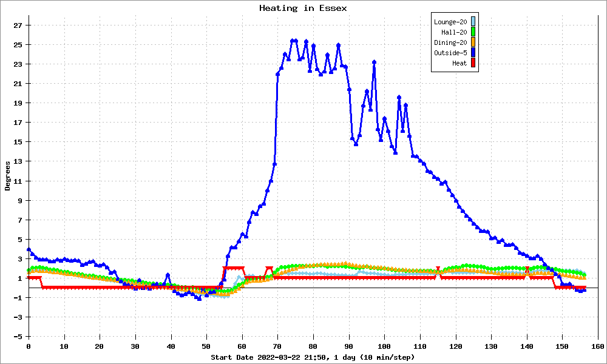
Task: Click the Outside-5 peak near step 97
Action: (x=374, y=62)
